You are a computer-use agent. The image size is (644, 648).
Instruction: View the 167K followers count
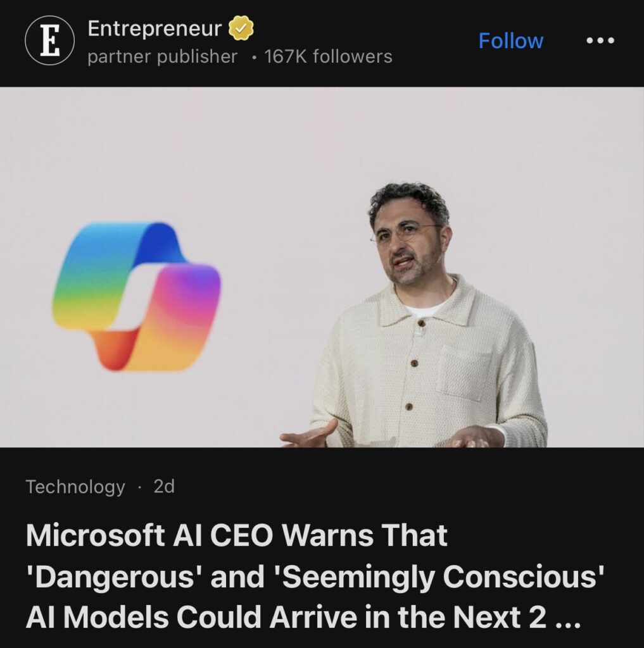tap(328, 56)
